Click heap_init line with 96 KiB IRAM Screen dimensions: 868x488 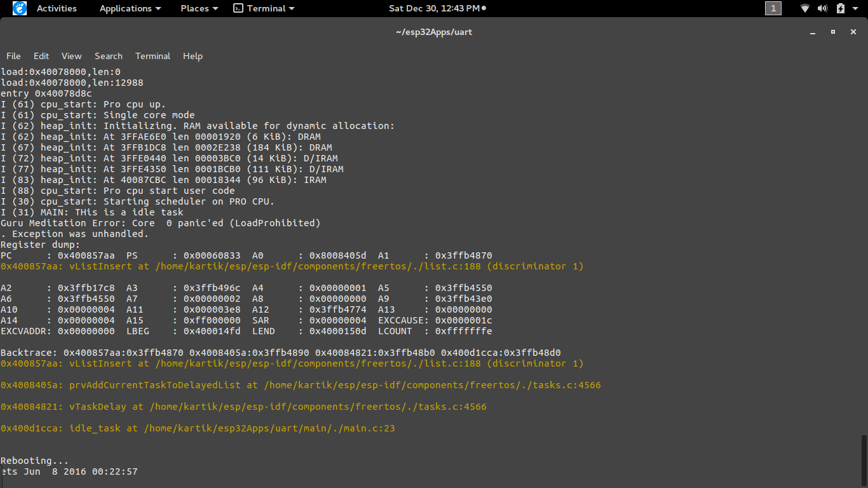tap(163, 180)
